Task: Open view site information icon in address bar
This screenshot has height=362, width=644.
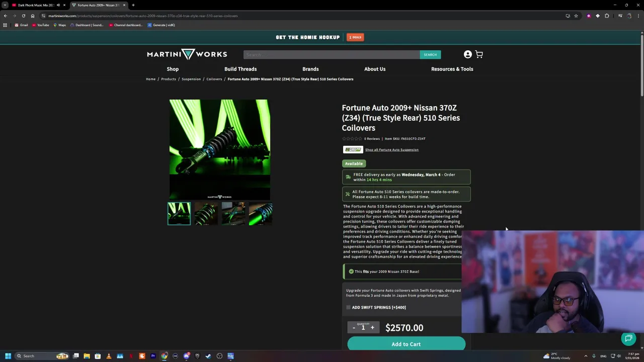Action: click(43, 16)
